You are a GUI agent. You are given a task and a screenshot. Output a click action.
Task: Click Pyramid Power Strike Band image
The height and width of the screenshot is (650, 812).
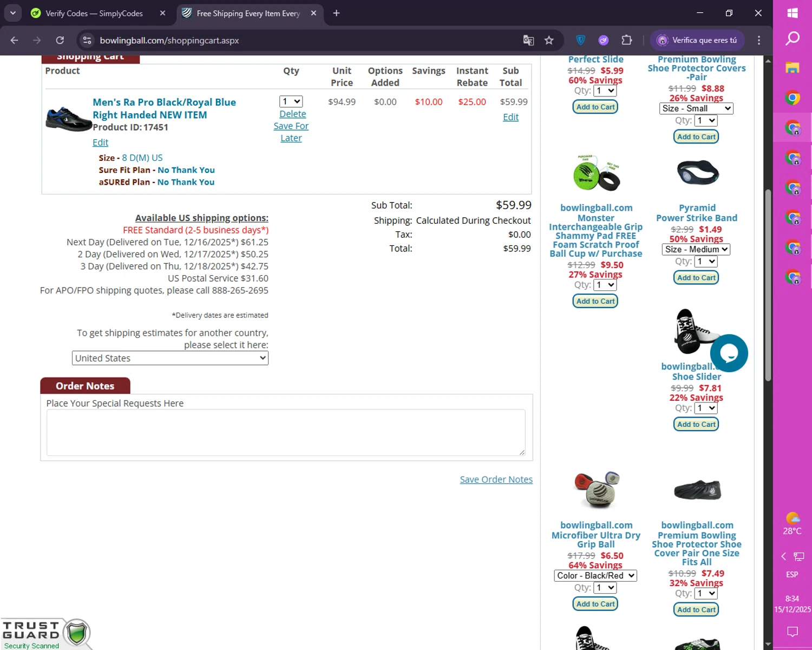[697, 173]
